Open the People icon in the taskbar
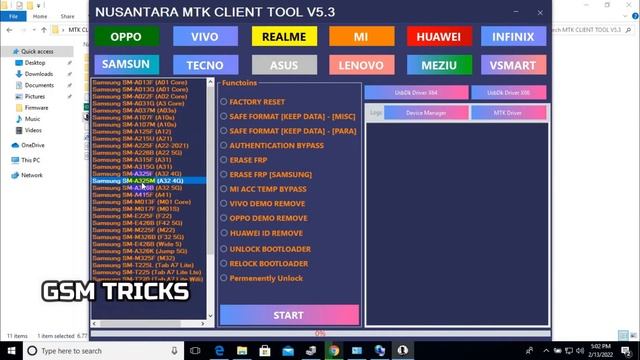The image size is (640, 360). (x=529, y=351)
